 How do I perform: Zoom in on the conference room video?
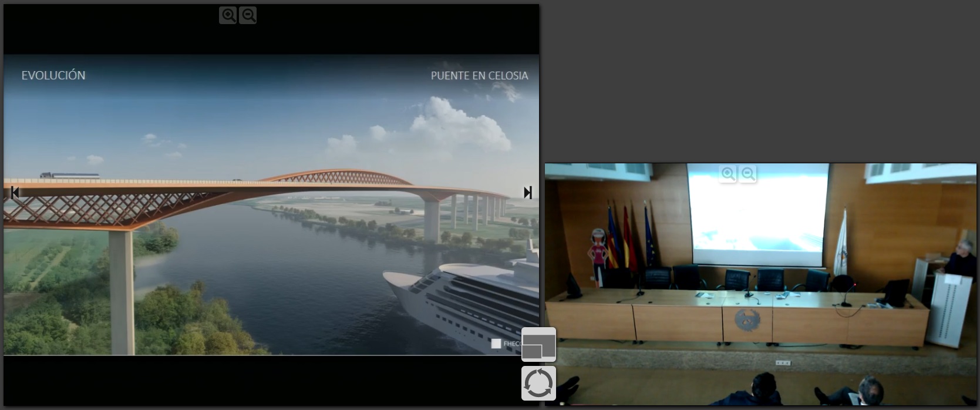click(x=728, y=174)
